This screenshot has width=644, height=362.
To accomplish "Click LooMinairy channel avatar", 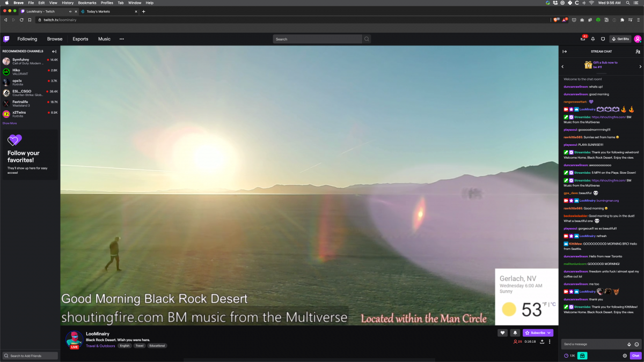I will point(74,340).
